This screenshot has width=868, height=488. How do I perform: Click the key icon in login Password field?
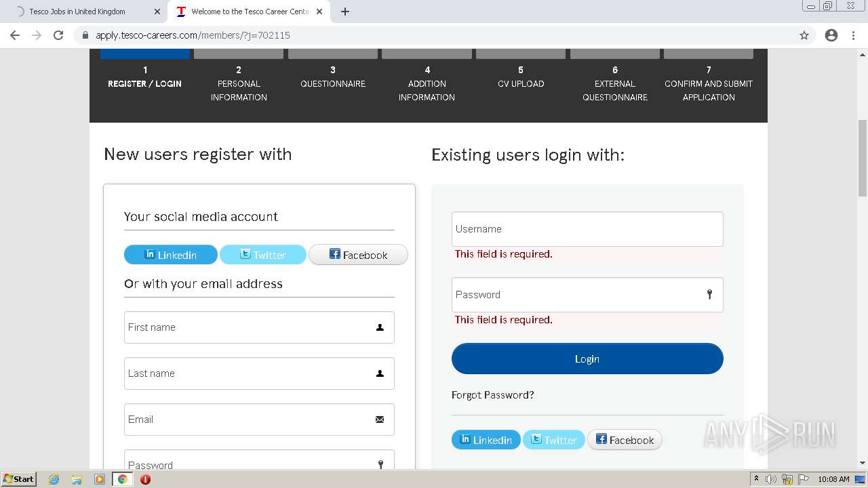click(x=709, y=294)
